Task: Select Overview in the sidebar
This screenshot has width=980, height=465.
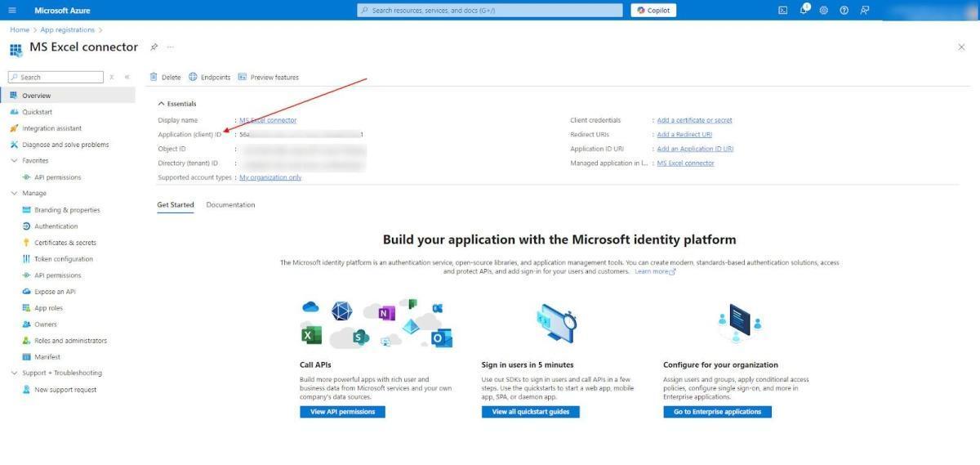Action: (68, 96)
